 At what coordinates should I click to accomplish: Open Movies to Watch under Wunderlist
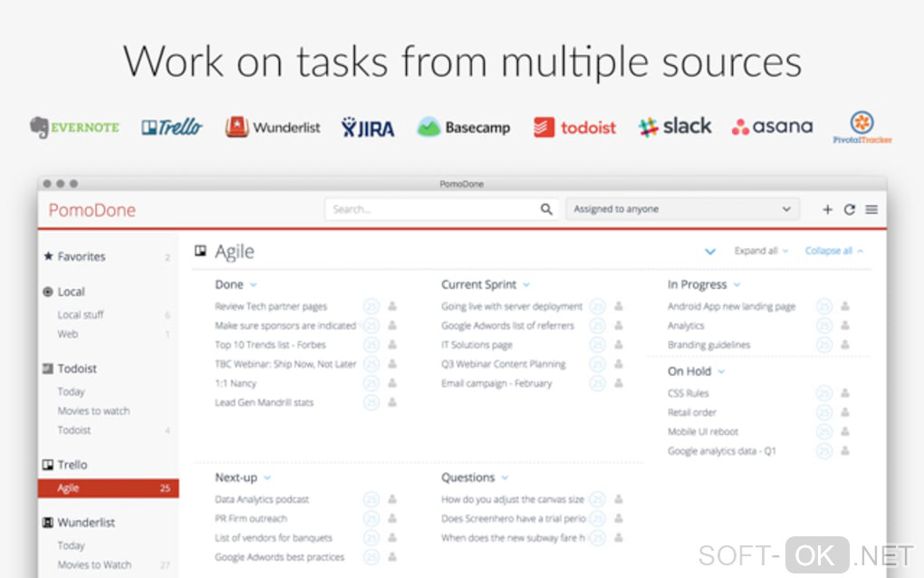coord(94,565)
